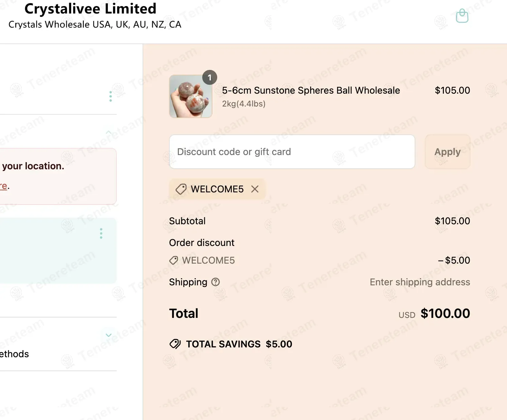
Task: Click the quantity badge on the product thumbnail
Action: (x=209, y=78)
